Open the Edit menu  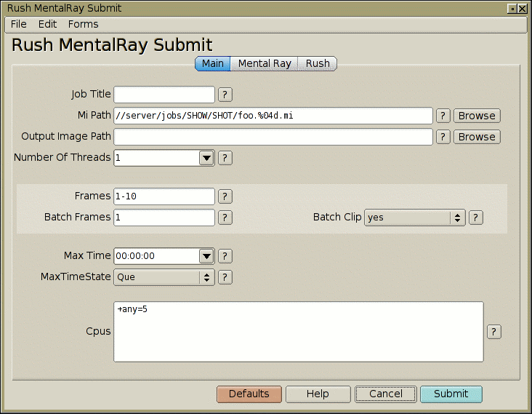(47, 24)
